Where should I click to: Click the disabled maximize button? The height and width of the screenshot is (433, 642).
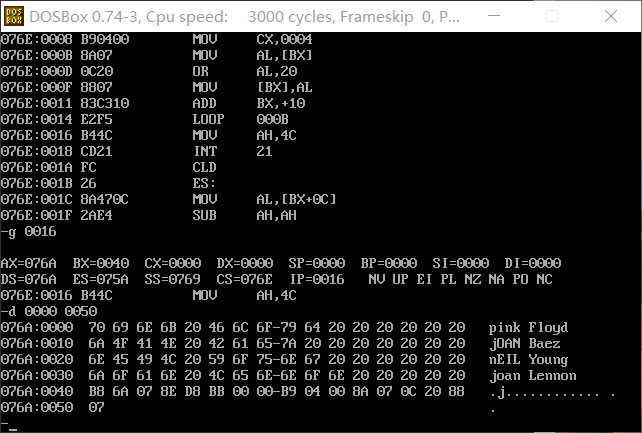(x=552, y=16)
